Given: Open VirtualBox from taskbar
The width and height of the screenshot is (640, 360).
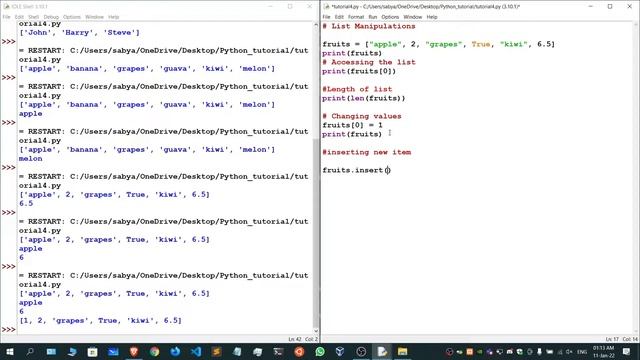Looking at the screenshot, I should (x=340, y=351).
